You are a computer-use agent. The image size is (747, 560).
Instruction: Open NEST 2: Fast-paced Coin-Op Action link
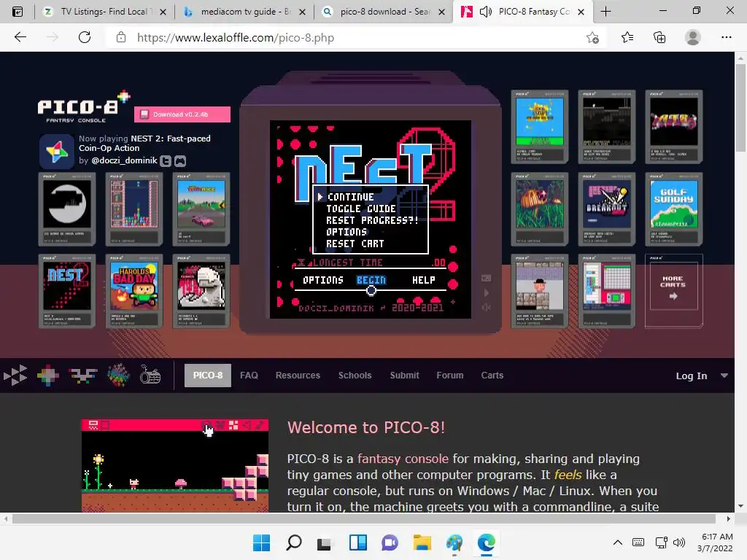click(144, 144)
